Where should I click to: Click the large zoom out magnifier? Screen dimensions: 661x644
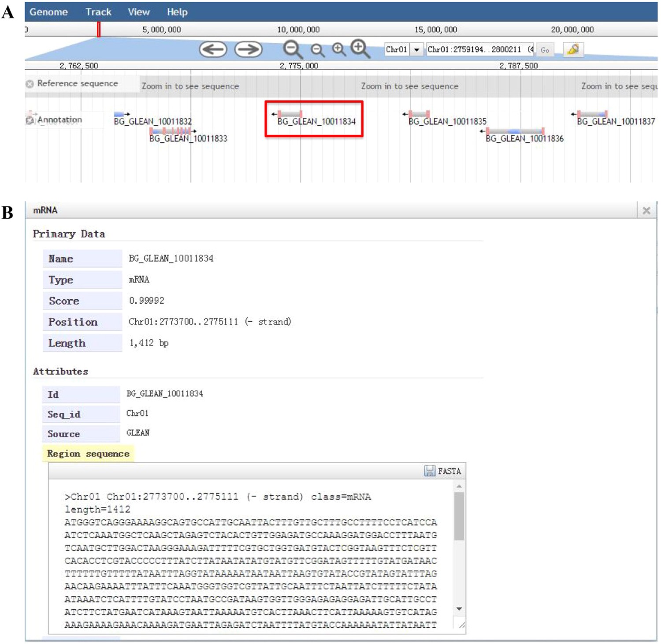[292, 49]
